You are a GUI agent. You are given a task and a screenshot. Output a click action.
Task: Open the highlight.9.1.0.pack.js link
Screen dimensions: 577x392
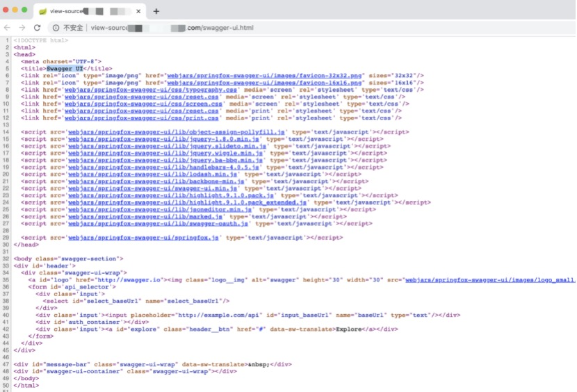point(171,195)
